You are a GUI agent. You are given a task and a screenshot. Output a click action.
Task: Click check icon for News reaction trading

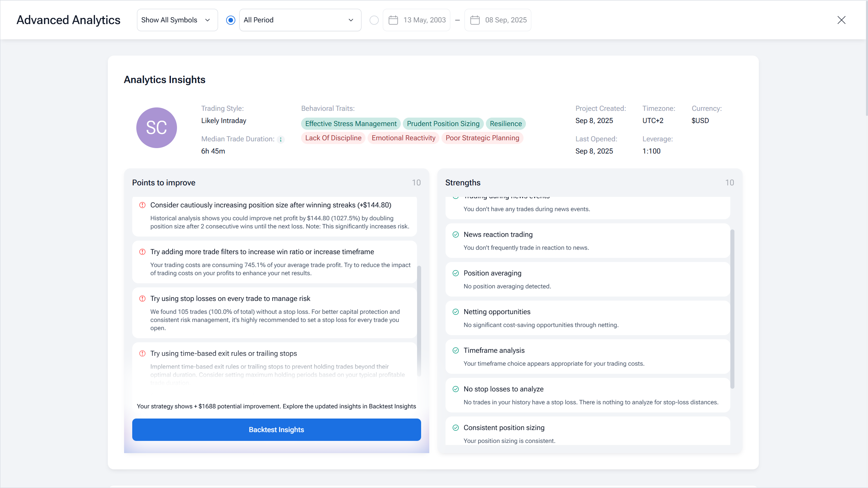pyautogui.click(x=456, y=235)
